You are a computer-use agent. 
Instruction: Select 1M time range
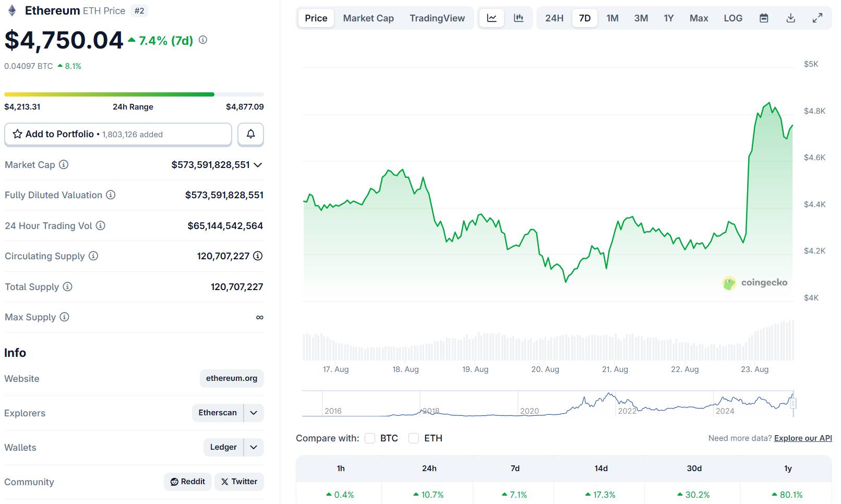612,18
